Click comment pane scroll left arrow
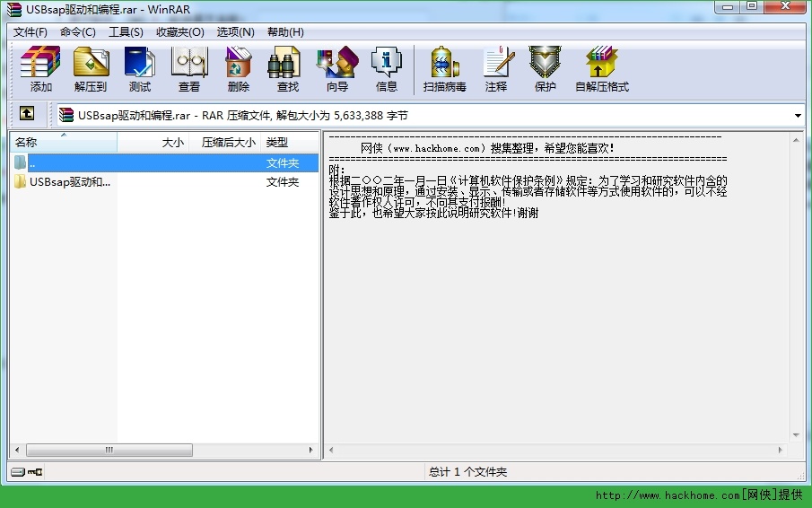812x508 pixels. [x=331, y=450]
